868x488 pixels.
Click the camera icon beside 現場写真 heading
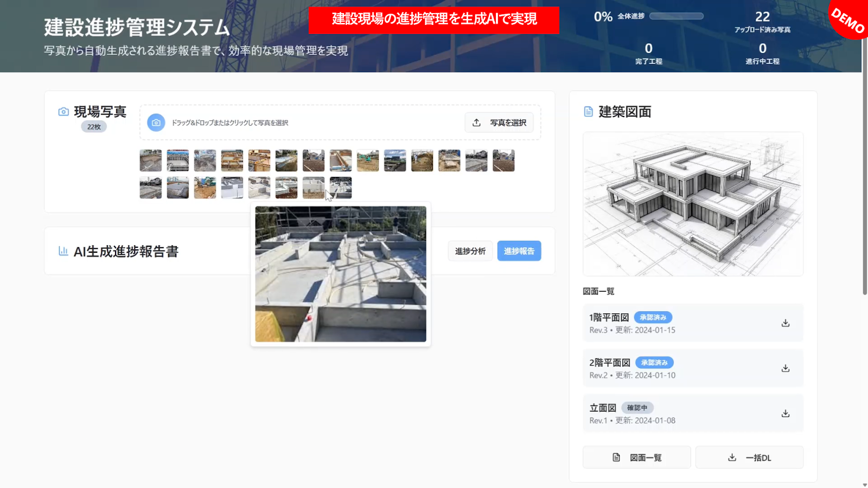click(63, 112)
